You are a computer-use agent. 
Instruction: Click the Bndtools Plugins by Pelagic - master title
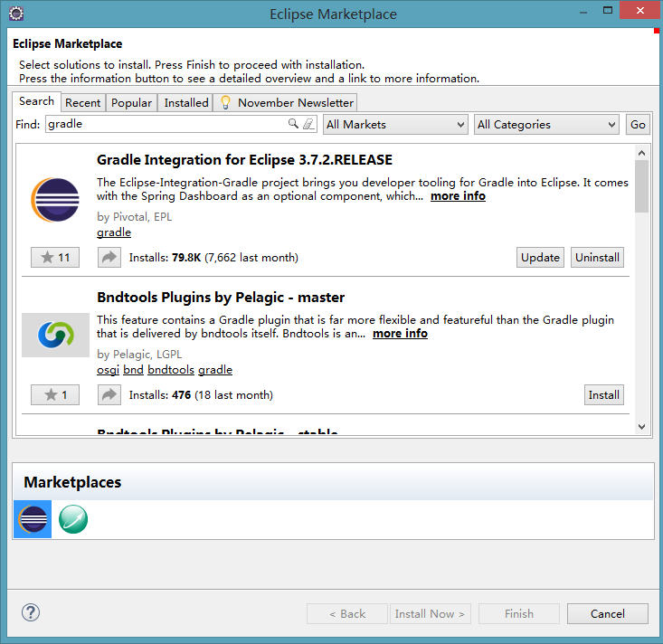[x=221, y=298]
